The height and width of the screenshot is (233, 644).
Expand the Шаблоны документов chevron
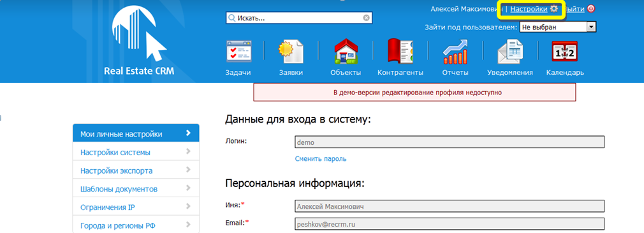click(188, 188)
